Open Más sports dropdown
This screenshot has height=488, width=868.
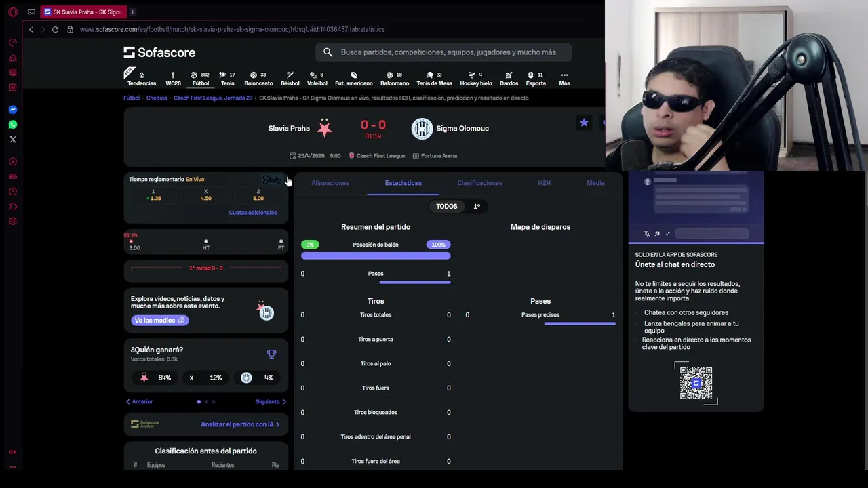[x=564, y=79]
